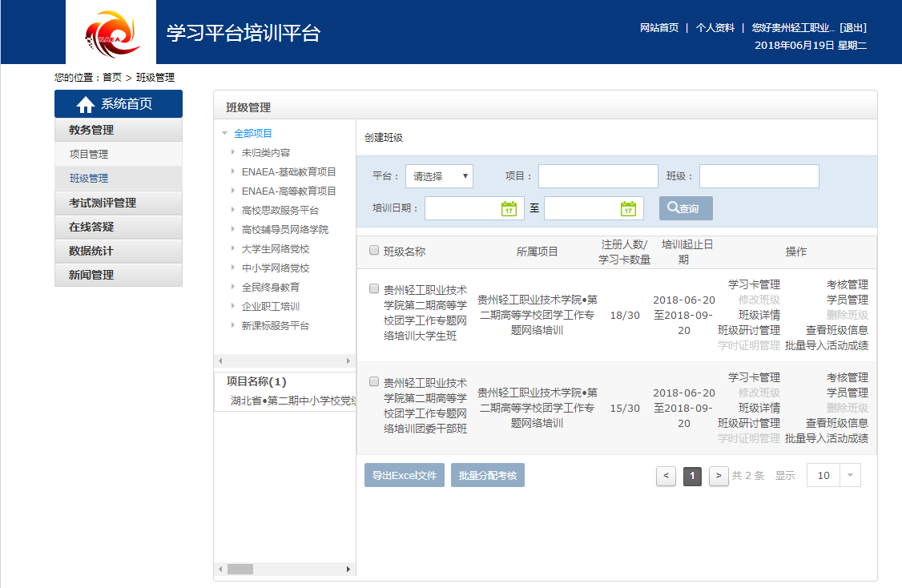Select 湖北省•第二期中小学校党 project entry
Viewport: 902px width, 588px height.
(293, 401)
